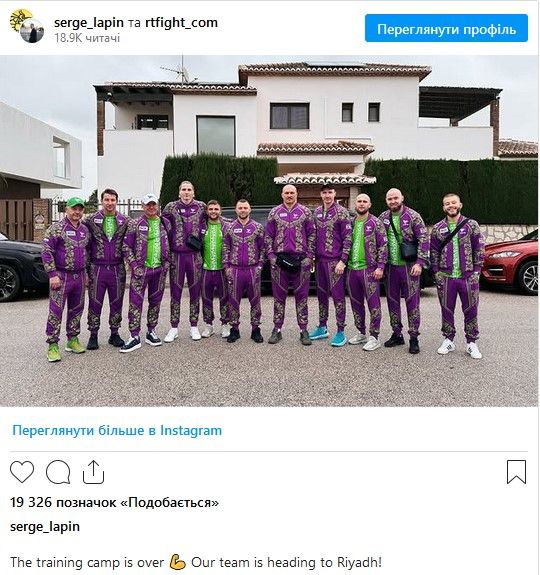Click the yellow rtfight logo avatar
This screenshot has width=540, height=575.
pos(19,18)
